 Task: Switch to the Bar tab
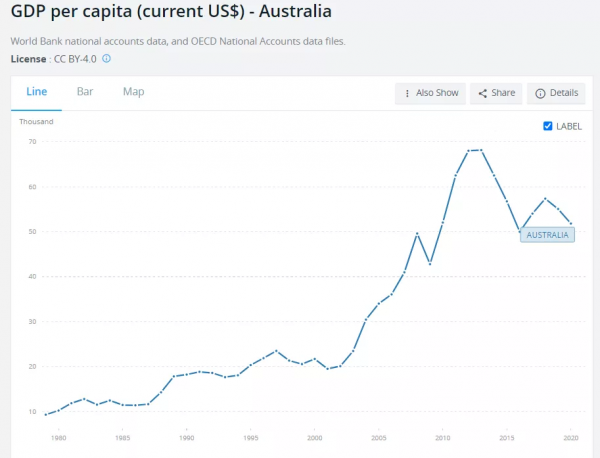click(x=85, y=92)
